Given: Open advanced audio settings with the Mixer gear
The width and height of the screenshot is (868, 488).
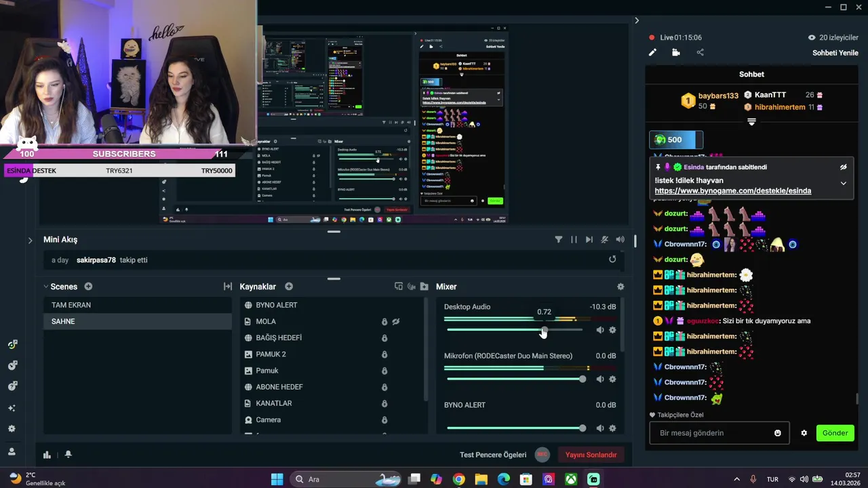Looking at the screenshot, I should (620, 287).
